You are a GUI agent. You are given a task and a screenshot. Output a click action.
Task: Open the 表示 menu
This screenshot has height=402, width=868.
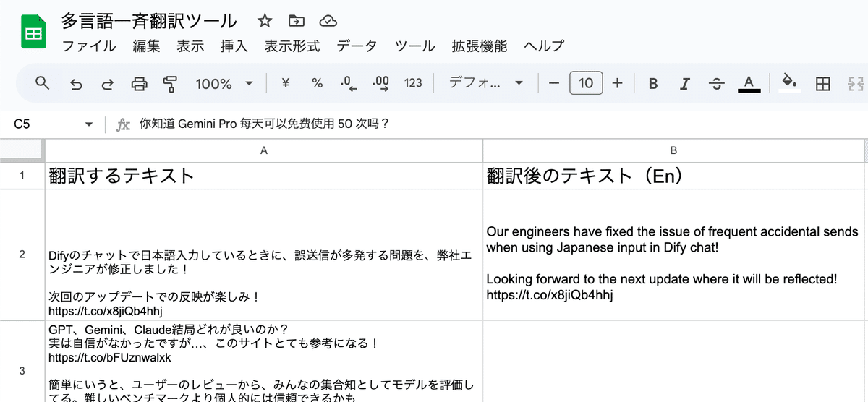click(x=190, y=46)
